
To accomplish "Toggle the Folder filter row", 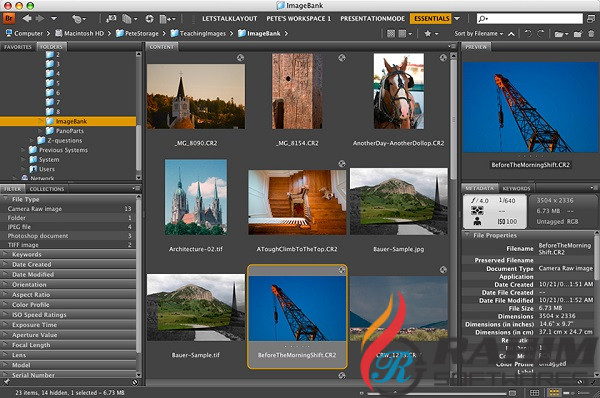I will [x=68, y=218].
